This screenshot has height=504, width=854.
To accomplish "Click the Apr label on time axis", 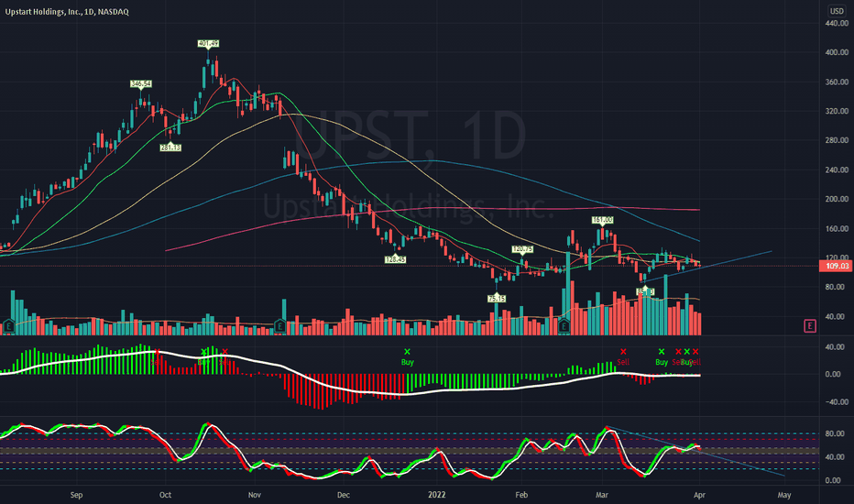I will pos(699,495).
